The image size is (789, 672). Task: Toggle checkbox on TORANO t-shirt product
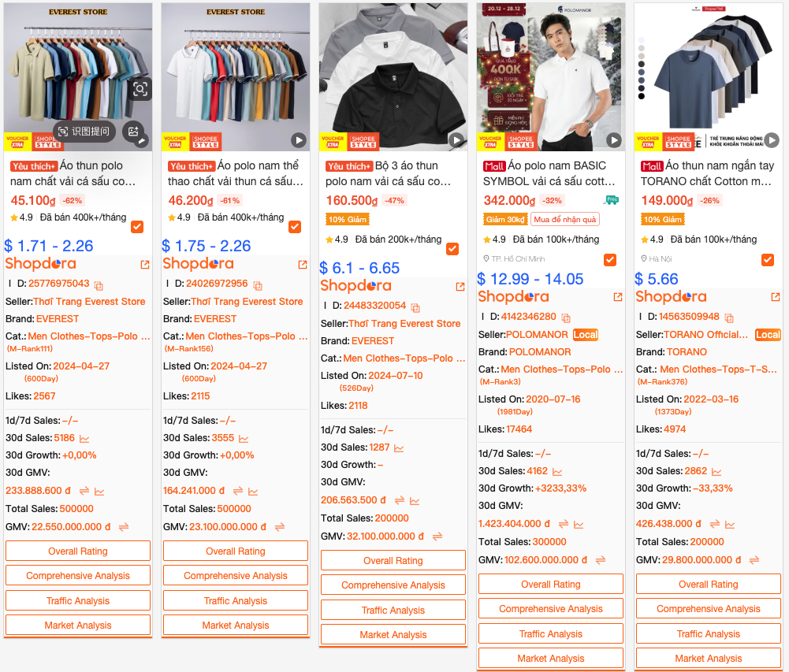coord(768,260)
